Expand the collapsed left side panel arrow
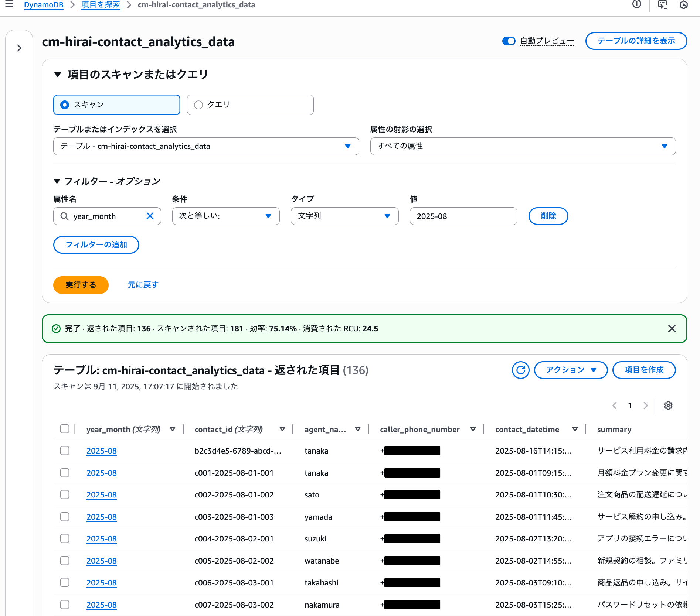Image resolution: width=700 pixels, height=616 pixels. click(x=19, y=48)
